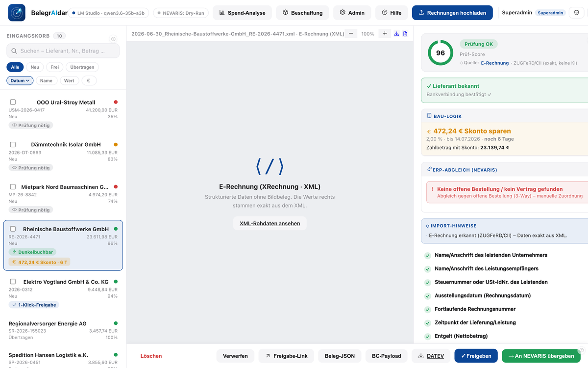
Task: Click the download icon beside zoom controls
Action: click(x=397, y=34)
